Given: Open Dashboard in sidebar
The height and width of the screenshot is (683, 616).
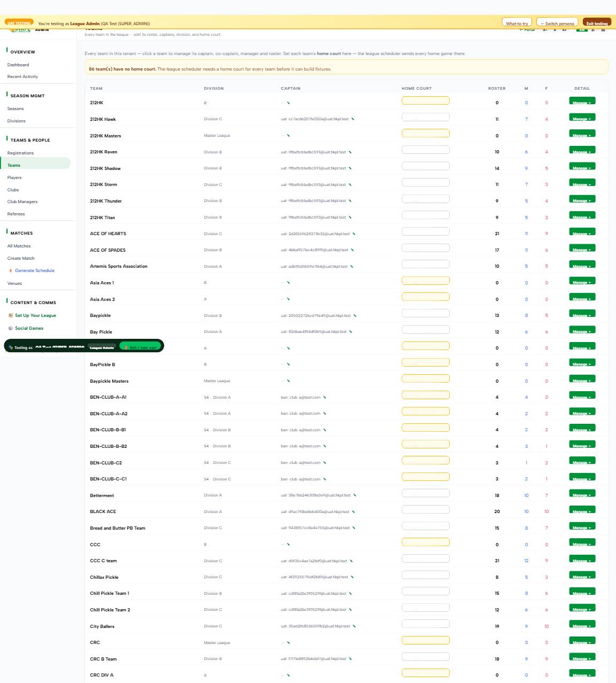Looking at the screenshot, I should coord(18,65).
